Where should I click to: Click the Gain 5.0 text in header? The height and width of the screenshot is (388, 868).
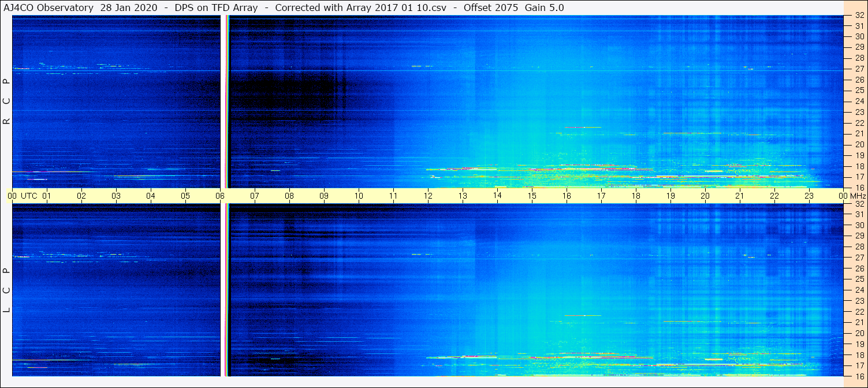(x=545, y=8)
